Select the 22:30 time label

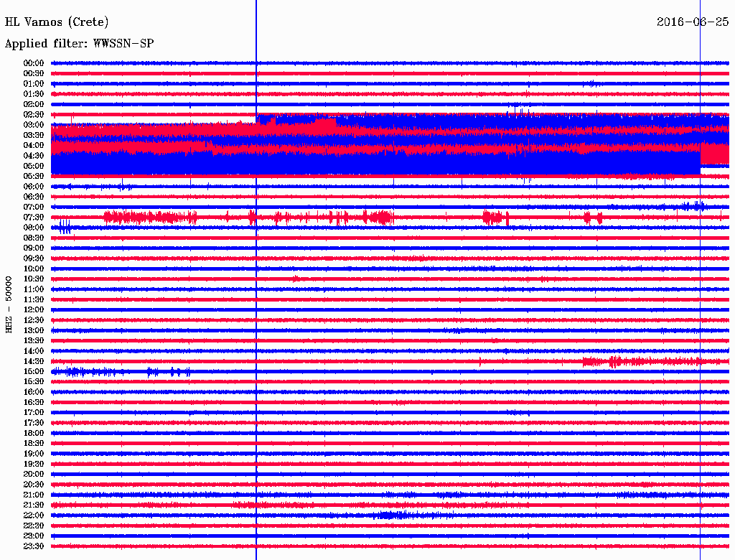coord(34,526)
